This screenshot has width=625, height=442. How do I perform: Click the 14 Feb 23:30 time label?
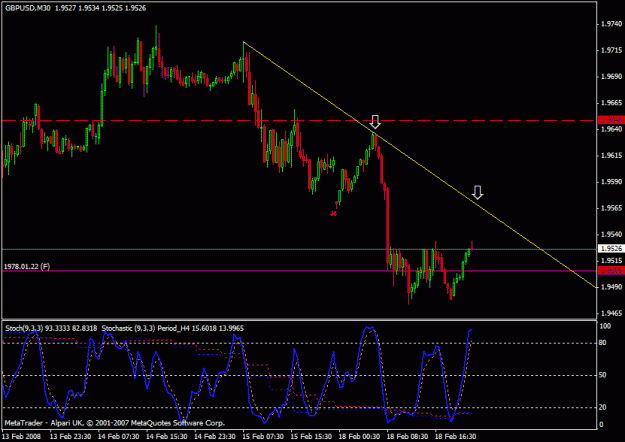(x=215, y=436)
